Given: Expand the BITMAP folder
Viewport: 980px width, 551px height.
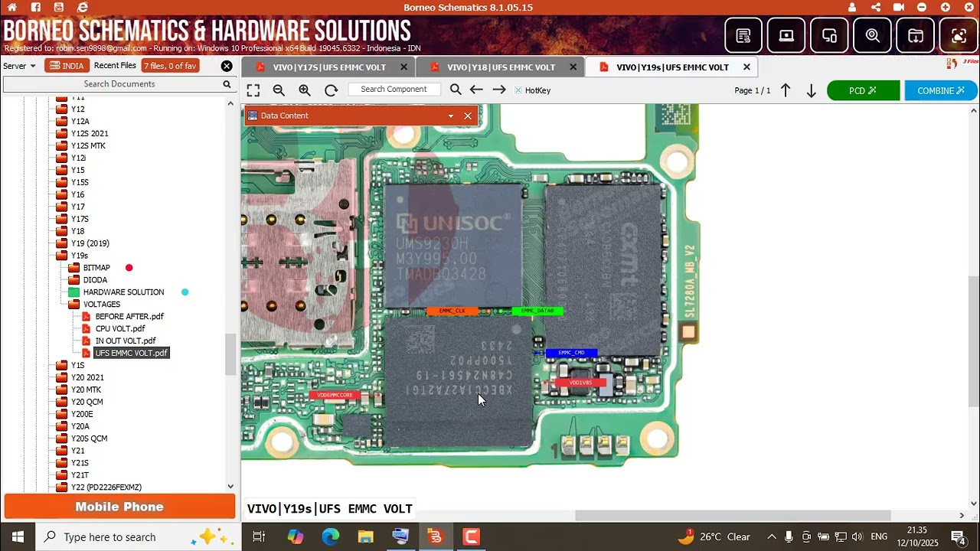Looking at the screenshot, I should click(74, 268).
